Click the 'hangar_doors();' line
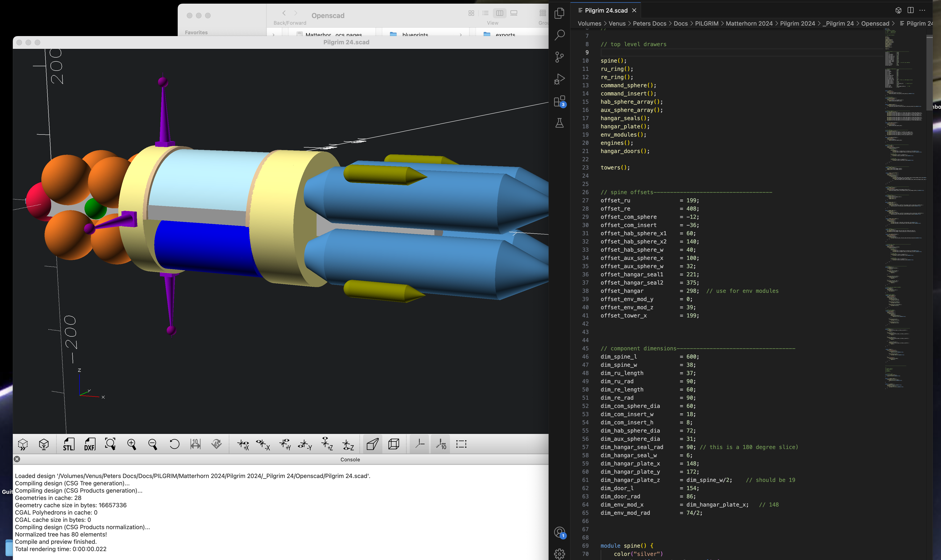Image resolution: width=941 pixels, height=560 pixels. tap(625, 151)
